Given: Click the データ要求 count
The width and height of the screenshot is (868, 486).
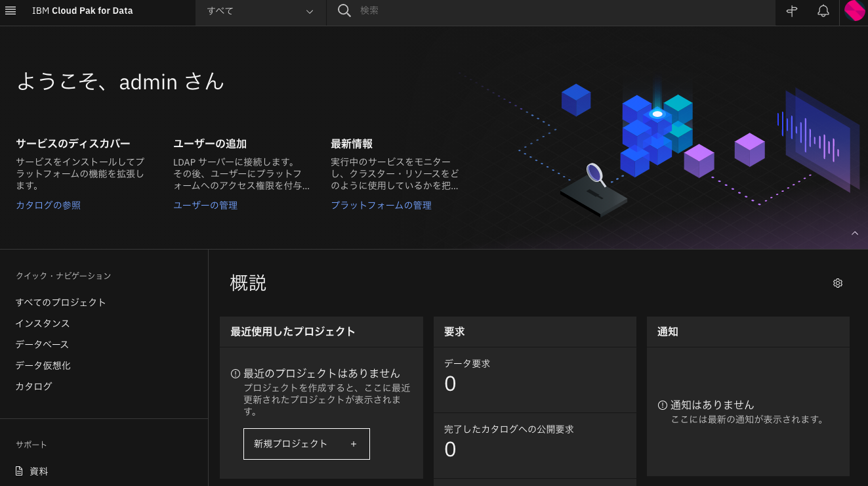Looking at the screenshot, I should [x=450, y=384].
